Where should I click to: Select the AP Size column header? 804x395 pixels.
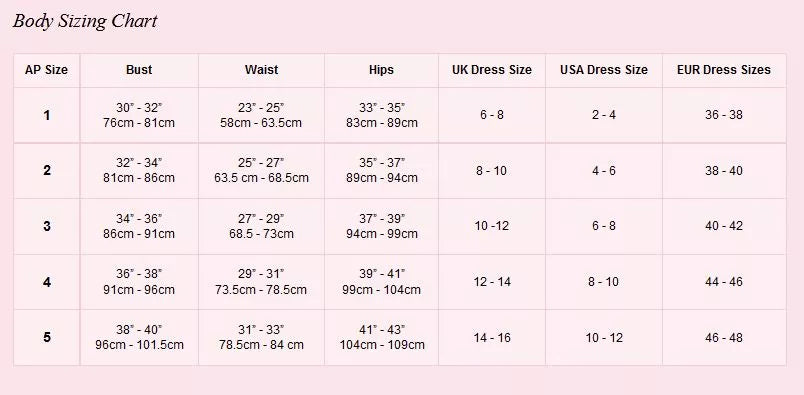[46, 70]
